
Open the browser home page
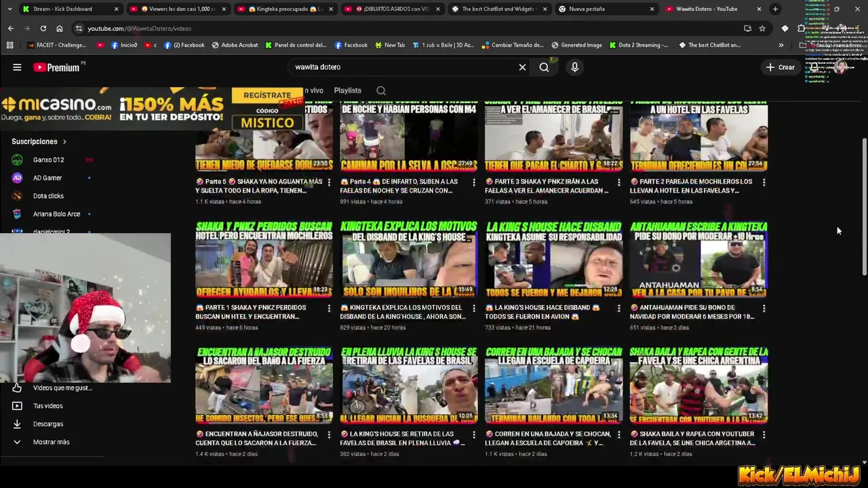[60, 28]
